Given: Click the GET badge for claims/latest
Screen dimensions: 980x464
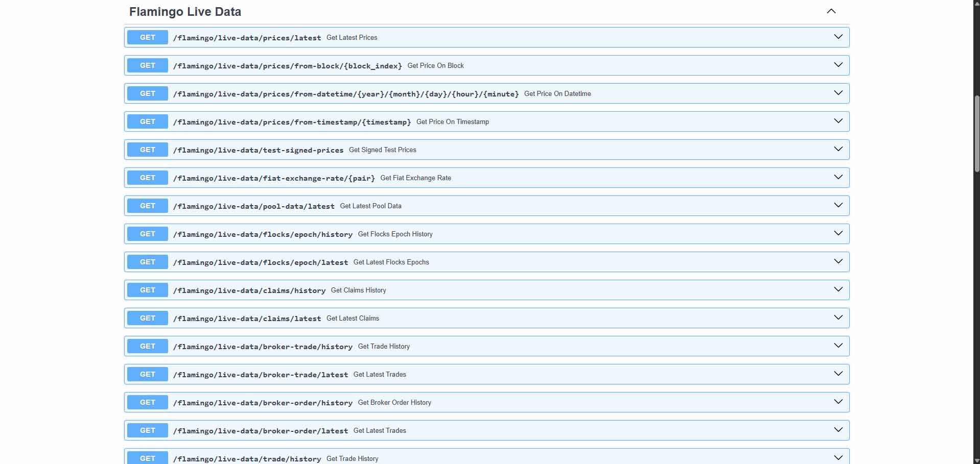Looking at the screenshot, I should point(148,318).
